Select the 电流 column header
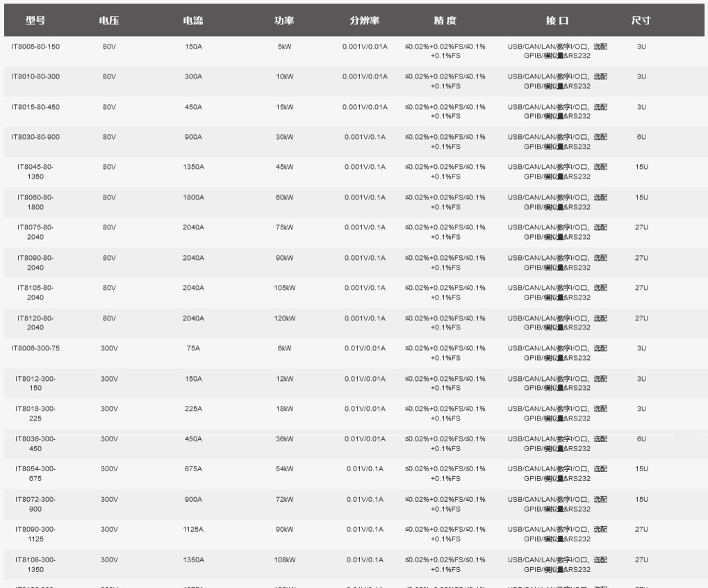 (x=193, y=21)
